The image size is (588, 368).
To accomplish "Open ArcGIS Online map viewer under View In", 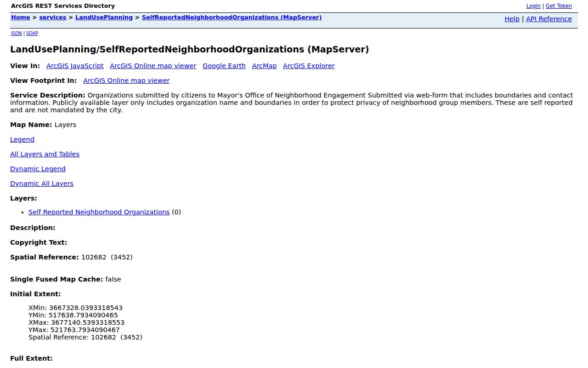I will 153,66.
